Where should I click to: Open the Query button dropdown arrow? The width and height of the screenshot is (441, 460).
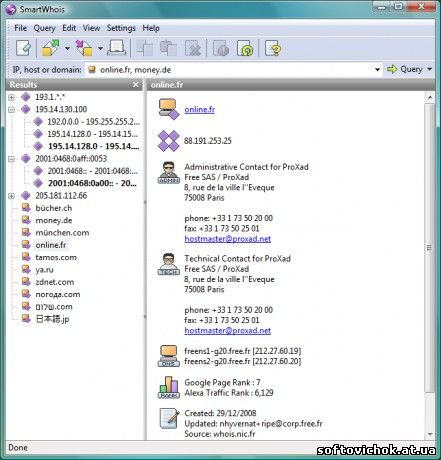coord(430,69)
